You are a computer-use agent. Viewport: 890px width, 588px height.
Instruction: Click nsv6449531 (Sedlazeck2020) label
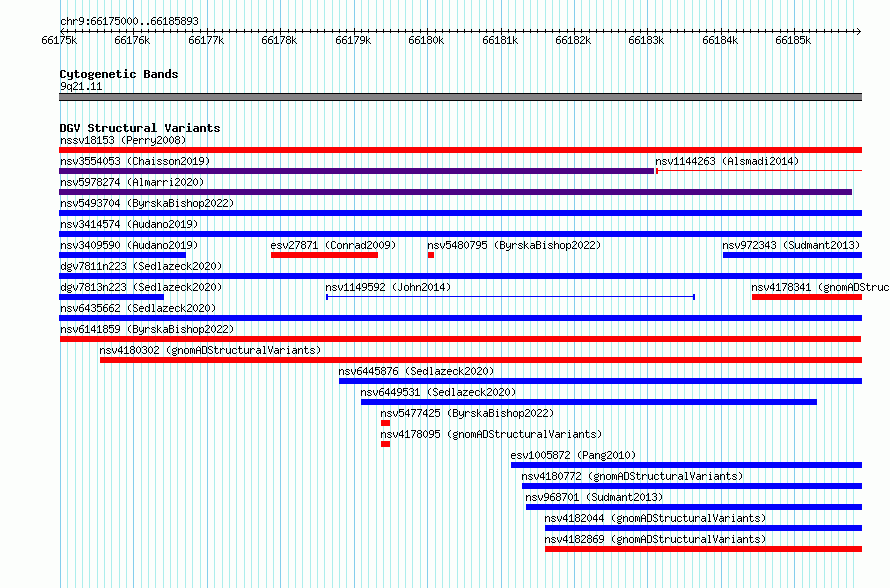[438, 392]
